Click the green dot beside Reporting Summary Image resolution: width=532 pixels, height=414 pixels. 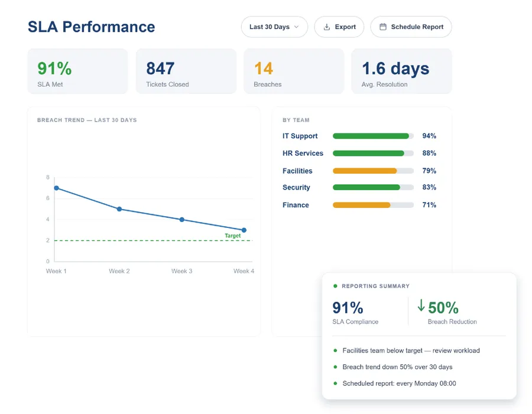tap(335, 286)
